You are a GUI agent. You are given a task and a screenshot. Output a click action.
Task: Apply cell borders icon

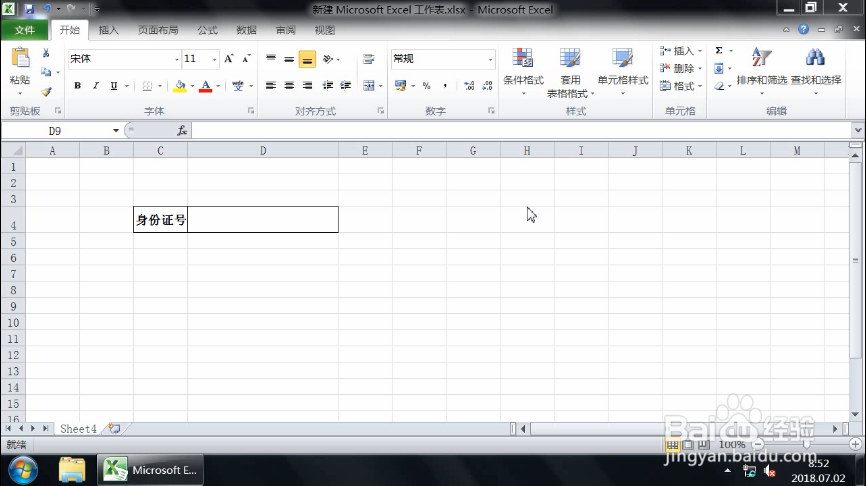(147, 86)
